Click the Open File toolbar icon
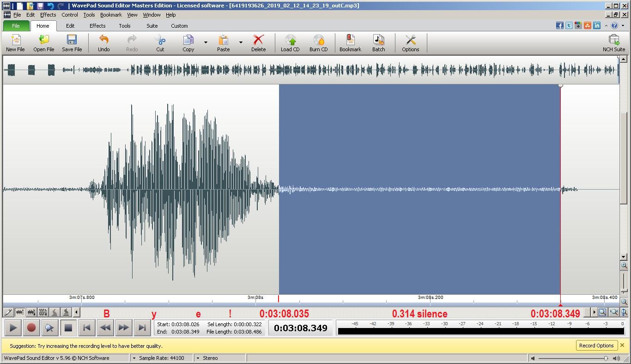The height and width of the screenshot is (364, 631). tap(44, 43)
